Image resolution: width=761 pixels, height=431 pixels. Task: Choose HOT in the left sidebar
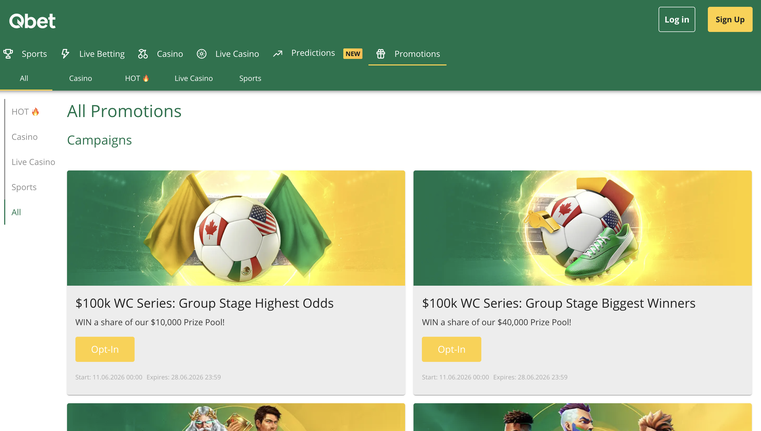[x=25, y=112]
